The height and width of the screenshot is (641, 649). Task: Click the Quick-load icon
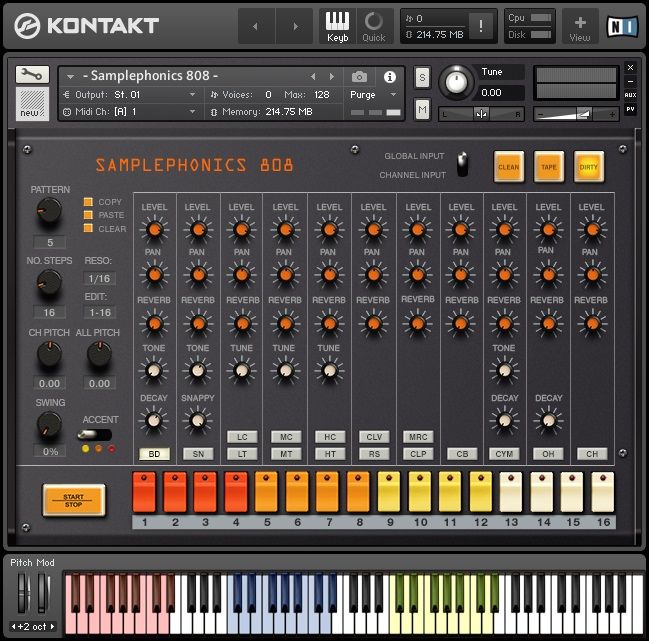click(x=374, y=24)
